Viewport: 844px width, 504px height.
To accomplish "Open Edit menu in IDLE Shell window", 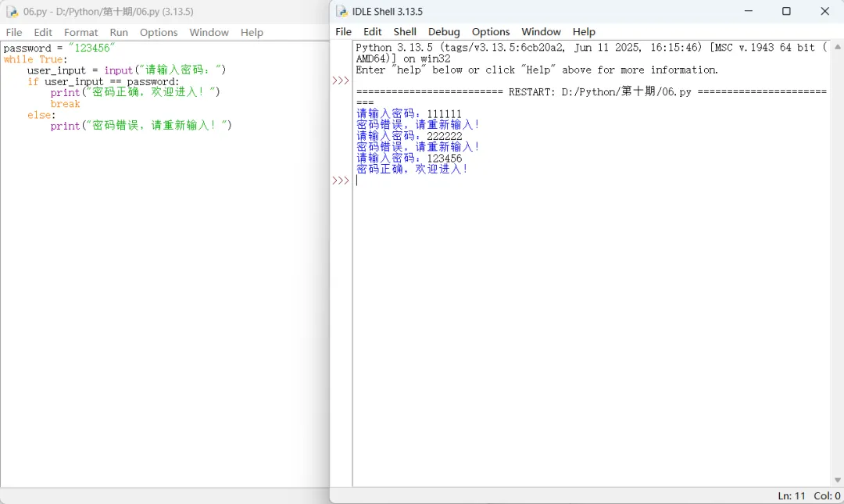I will pyautogui.click(x=373, y=32).
